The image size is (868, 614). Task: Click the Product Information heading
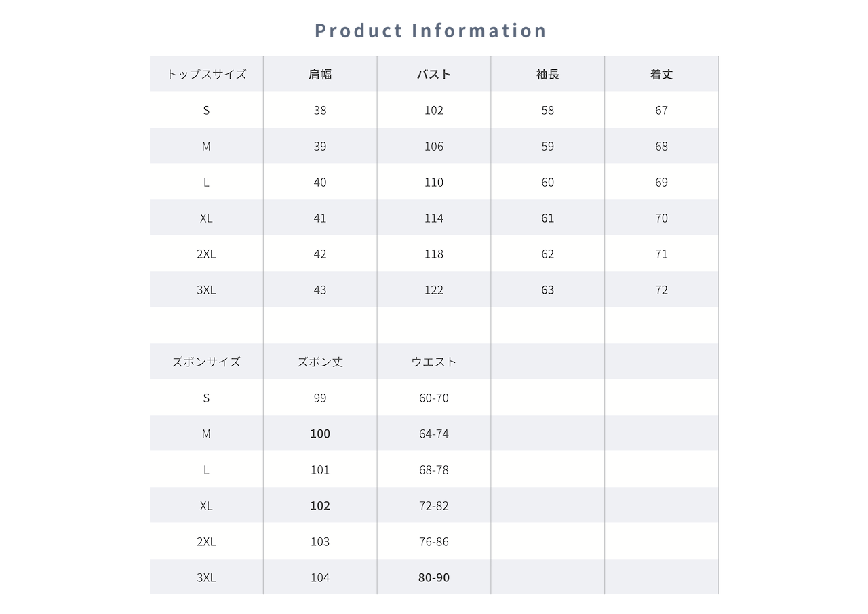[x=431, y=31]
